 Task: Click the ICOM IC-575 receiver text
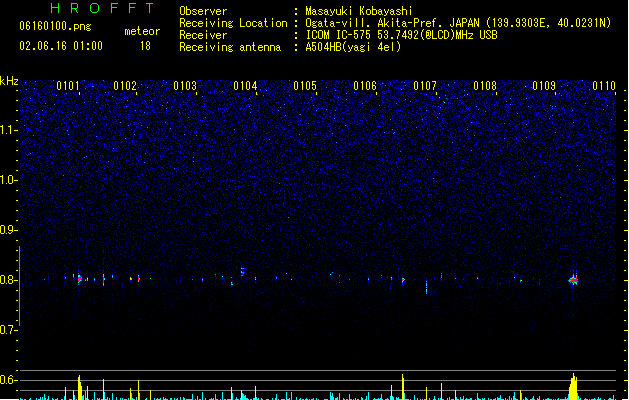(401, 35)
